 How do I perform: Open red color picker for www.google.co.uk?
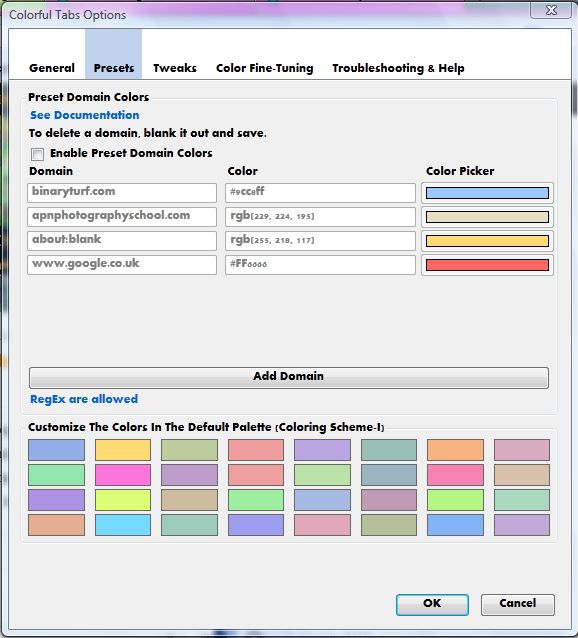[487, 265]
